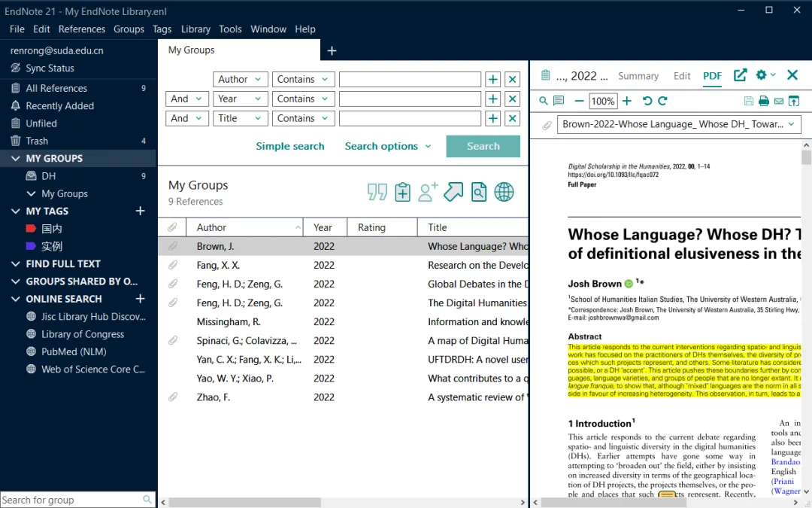Collapse the ONLINE SEARCH section
The width and height of the screenshot is (812, 508).
(x=16, y=299)
